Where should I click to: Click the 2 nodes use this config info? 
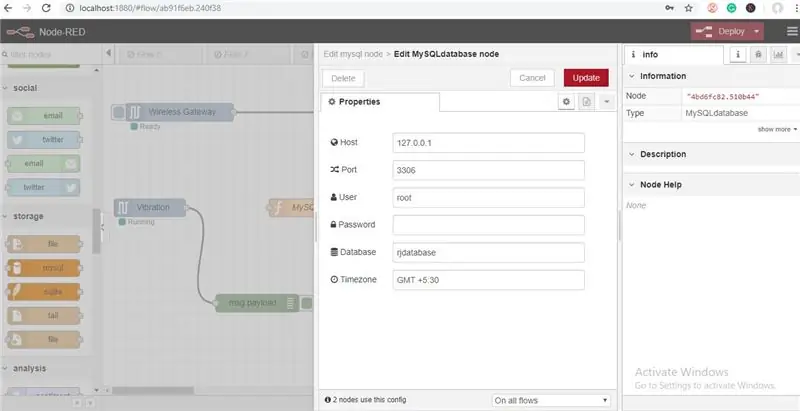(x=365, y=400)
